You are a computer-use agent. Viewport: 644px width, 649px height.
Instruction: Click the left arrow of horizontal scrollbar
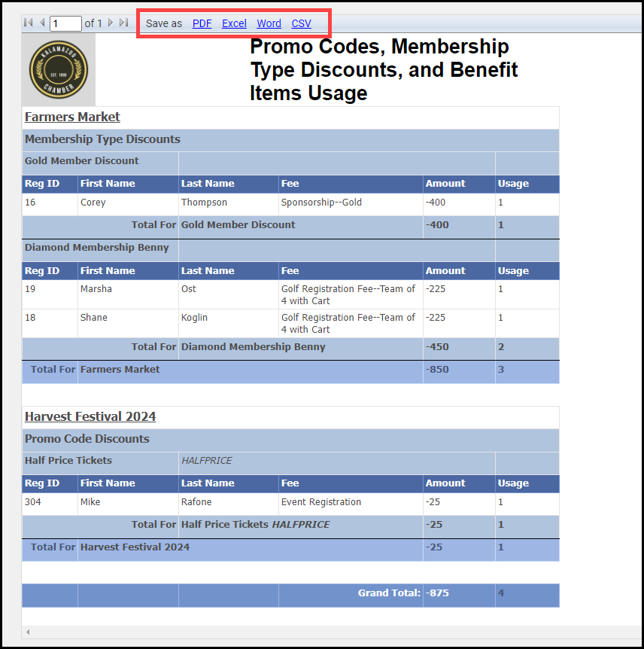[x=28, y=632]
